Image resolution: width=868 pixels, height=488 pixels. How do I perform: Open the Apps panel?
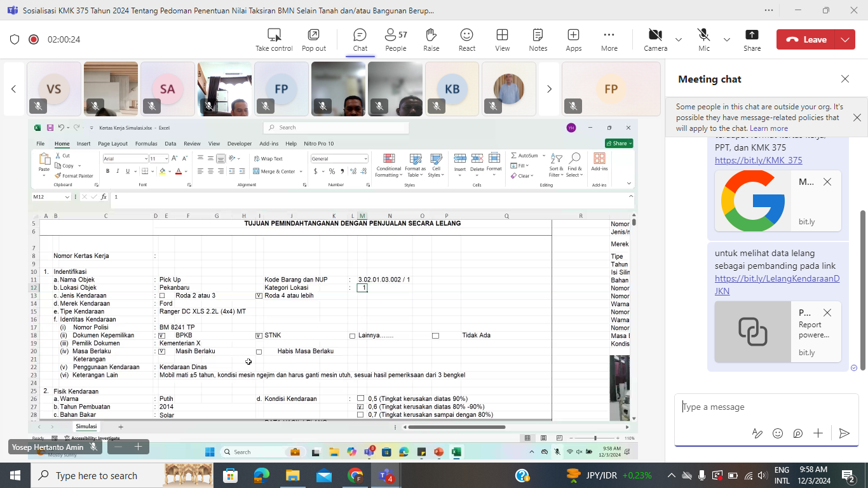click(573, 39)
